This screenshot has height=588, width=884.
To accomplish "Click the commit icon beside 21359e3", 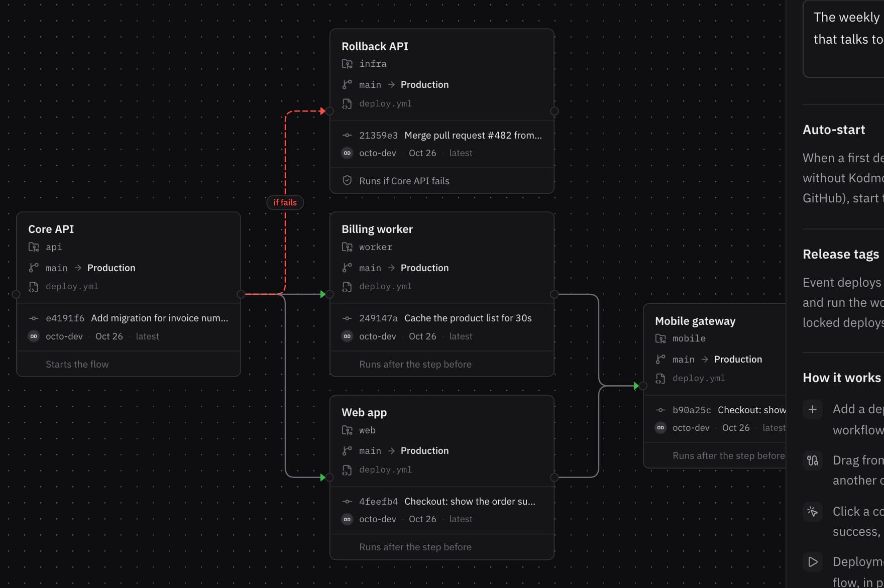I will (347, 135).
